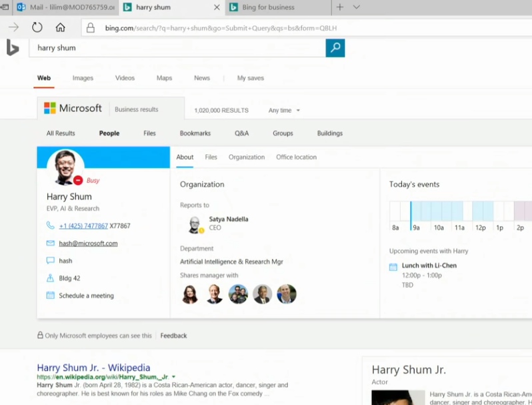Select the All Results filter
The width and height of the screenshot is (532, 405).
pos(61,133)
